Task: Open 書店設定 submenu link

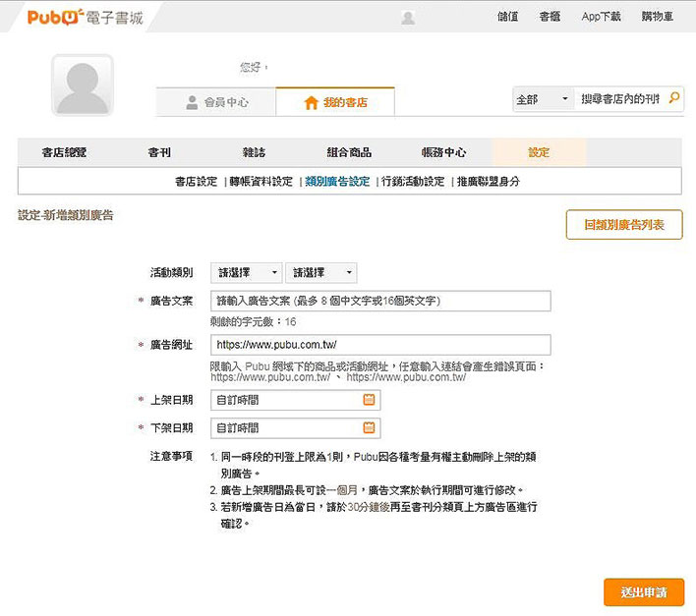Action: (x=197, y=182)
